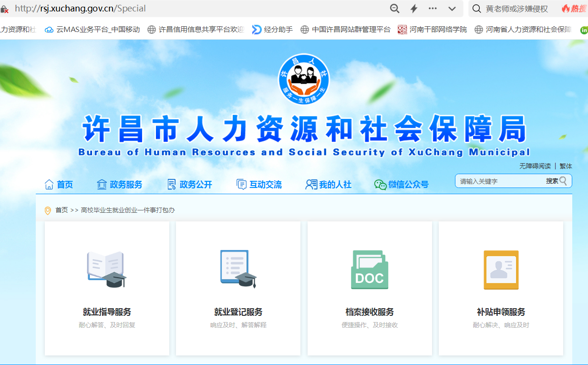The height and width of the screenshot is (365, 588).
Task: Expand the address bar dropdown chevron
Action: click(x=452, y=9)
